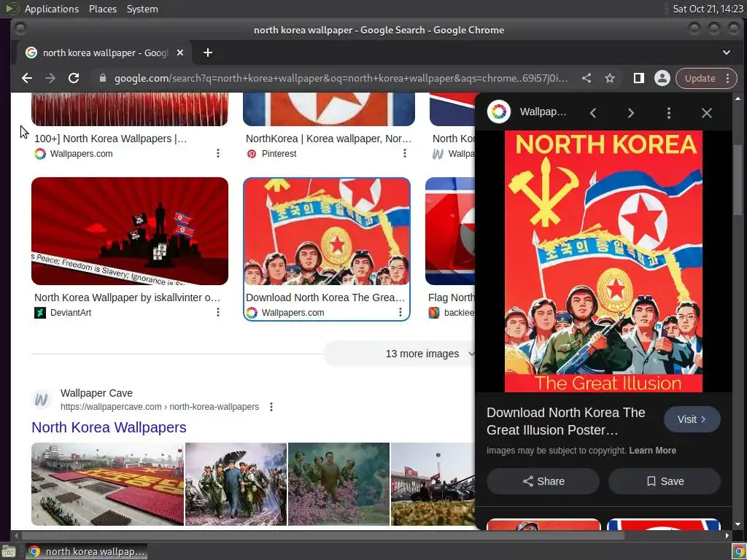Expand 13 more images

pos(422,354)
